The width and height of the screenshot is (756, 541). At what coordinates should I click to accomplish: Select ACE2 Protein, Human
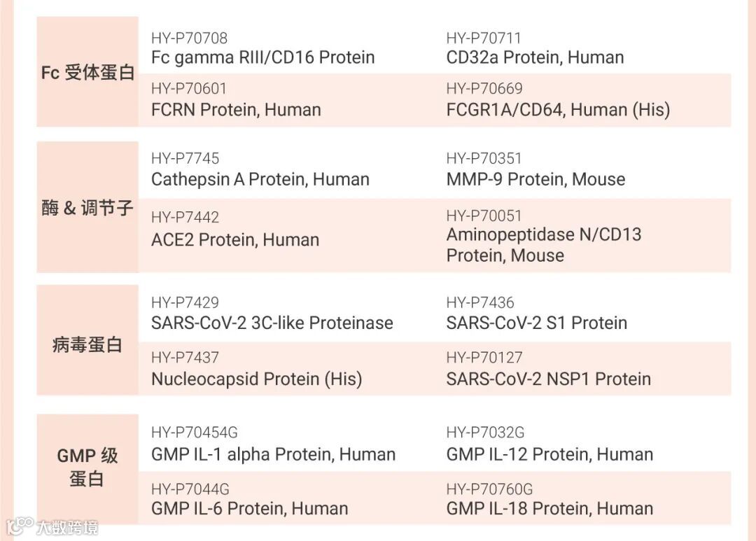coord(235,239)
